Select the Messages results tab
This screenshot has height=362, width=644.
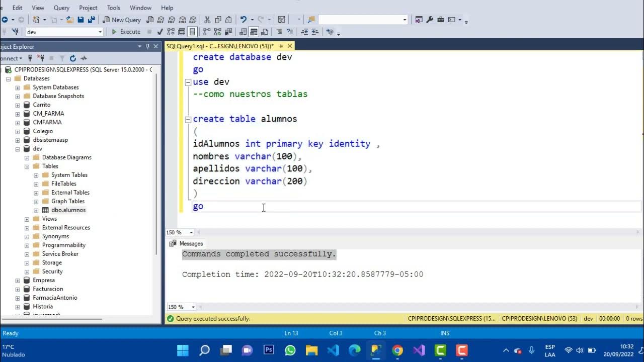pos(186,243)
